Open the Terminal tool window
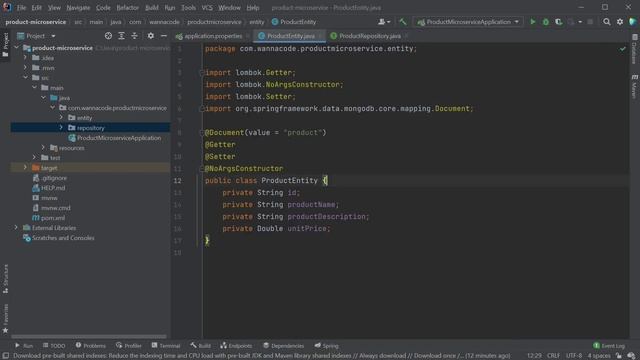 pyautogui.click(x=166, y=346)
